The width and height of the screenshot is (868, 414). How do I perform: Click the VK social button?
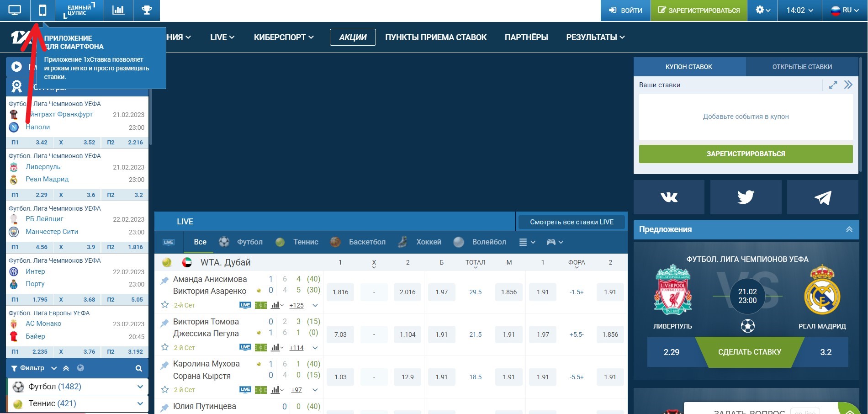(x=669, y=197)
